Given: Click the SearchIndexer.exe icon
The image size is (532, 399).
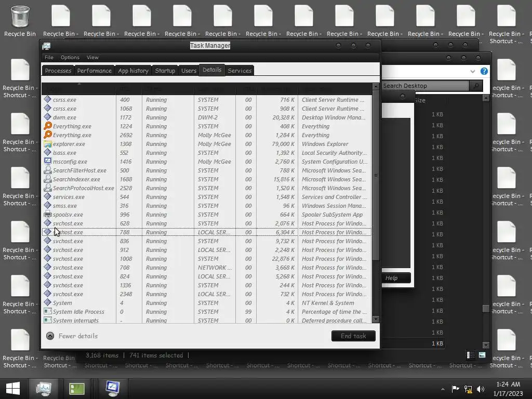Looking at the screenshot, I should 48,179.
